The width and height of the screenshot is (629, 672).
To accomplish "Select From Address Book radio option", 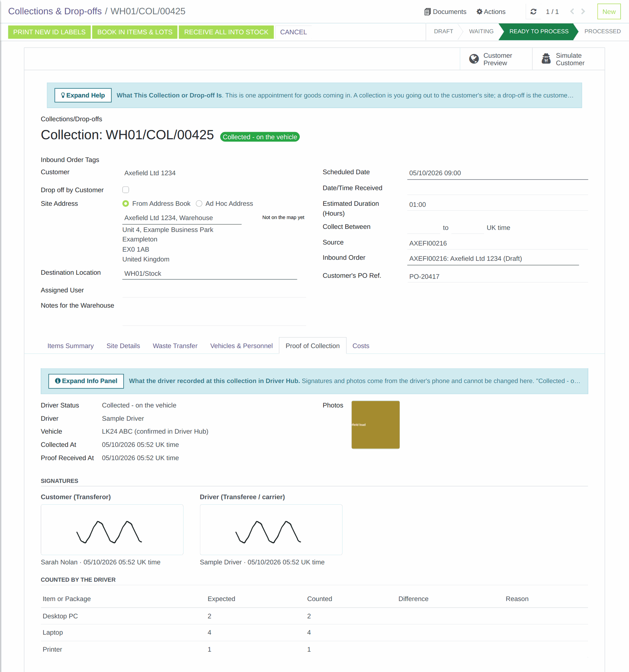I will [126, 203].
